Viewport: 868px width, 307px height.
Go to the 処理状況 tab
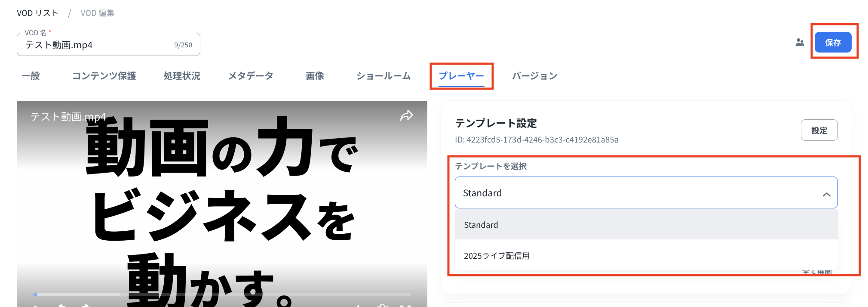coord(182,76)
